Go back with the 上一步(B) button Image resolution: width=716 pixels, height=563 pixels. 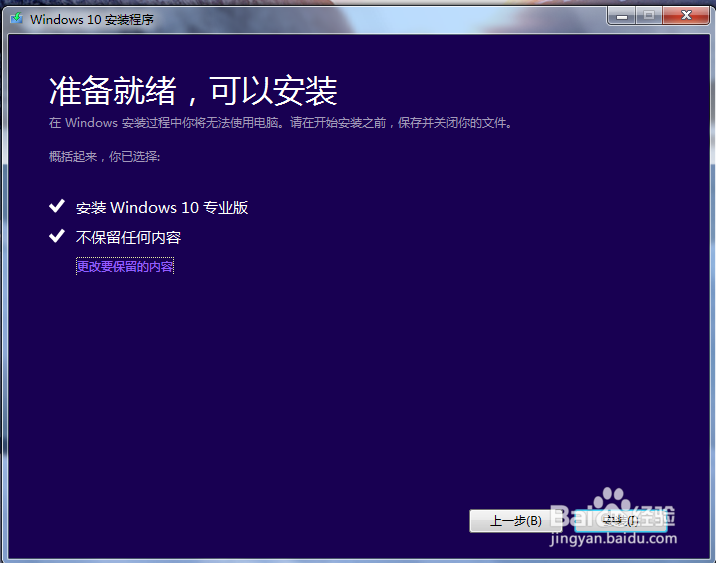pyautogui.click(x=516, y=521)
